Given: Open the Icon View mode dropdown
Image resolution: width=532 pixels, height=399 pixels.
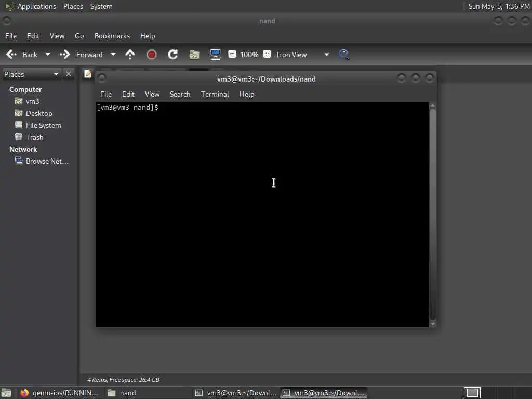Looking at the screenshot, I should (x=302, y=54).
